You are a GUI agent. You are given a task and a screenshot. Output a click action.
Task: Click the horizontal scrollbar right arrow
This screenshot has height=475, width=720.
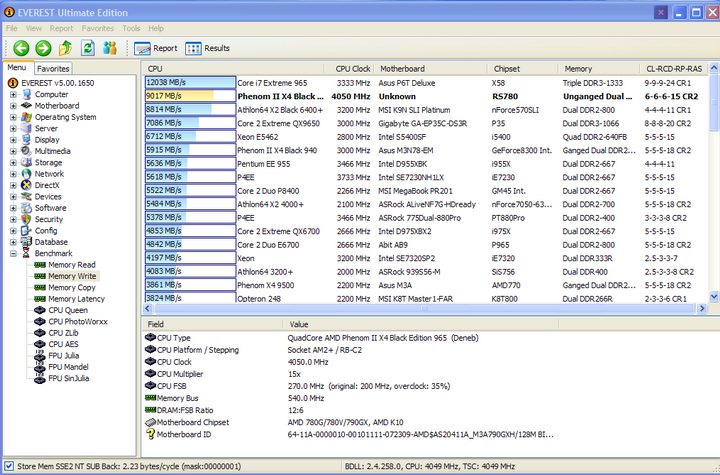[x=702, y=309]
